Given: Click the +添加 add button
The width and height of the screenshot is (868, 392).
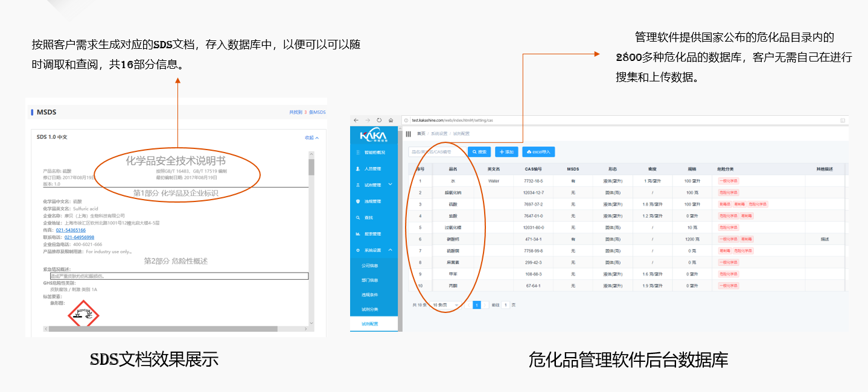Looking at the screenshot, I should pyautogui.click(x=501, y=151).
